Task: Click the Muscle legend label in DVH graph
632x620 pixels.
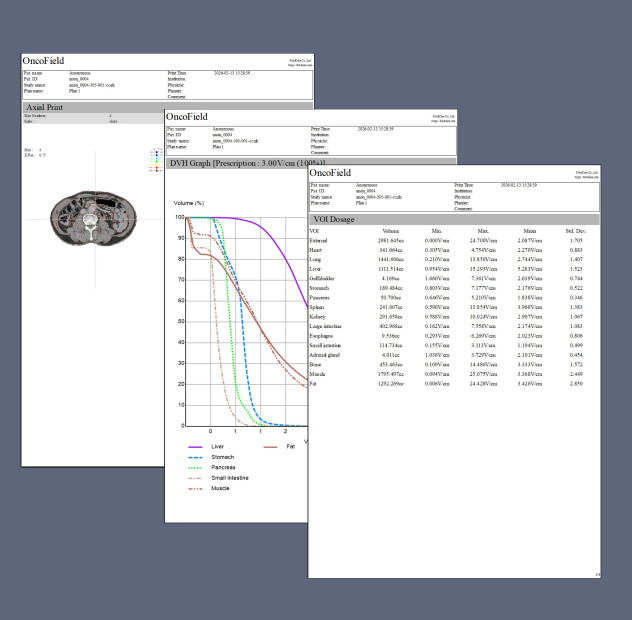Action: (220, 488)
